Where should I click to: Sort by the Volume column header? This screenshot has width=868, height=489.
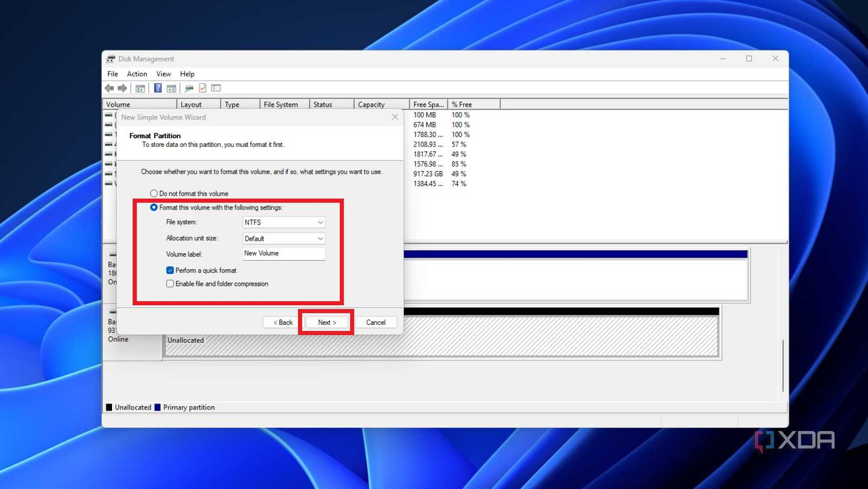click(x=139, y=104)
